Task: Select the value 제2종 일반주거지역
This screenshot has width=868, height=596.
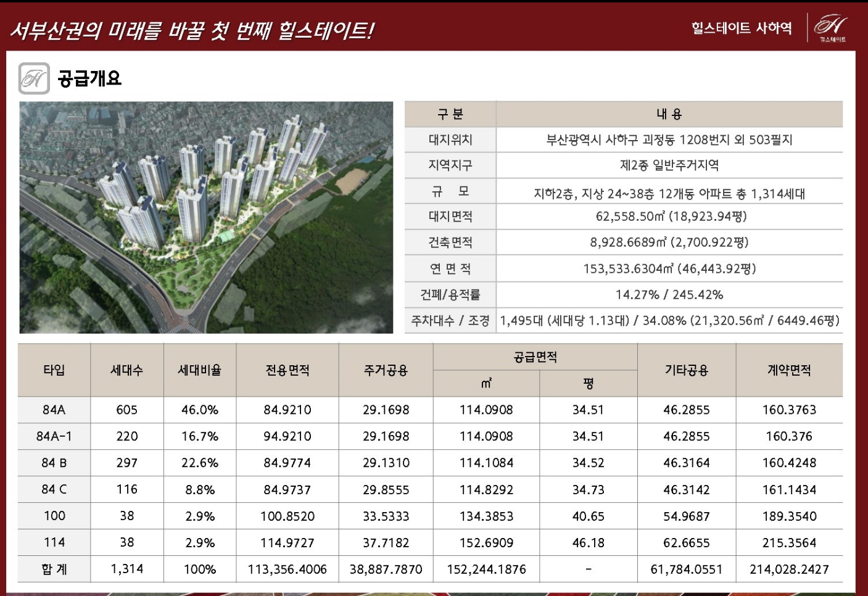Action: (x=669, y=165)
